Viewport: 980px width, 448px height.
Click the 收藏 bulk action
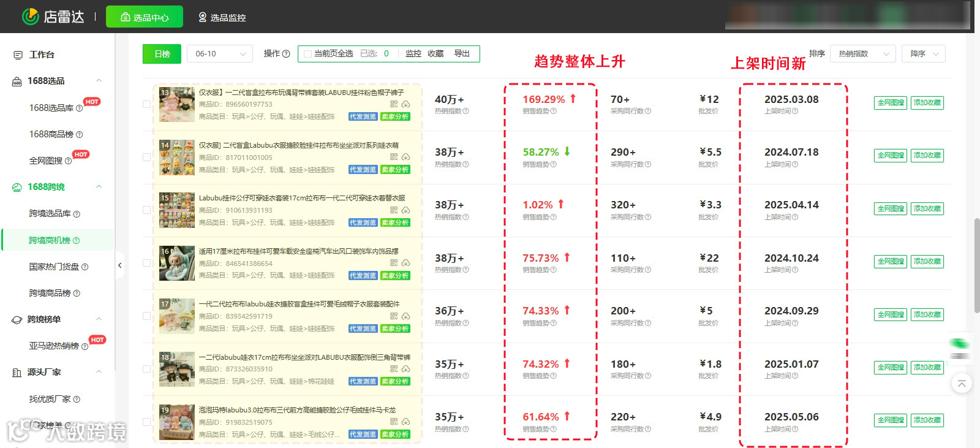(435, 54)
